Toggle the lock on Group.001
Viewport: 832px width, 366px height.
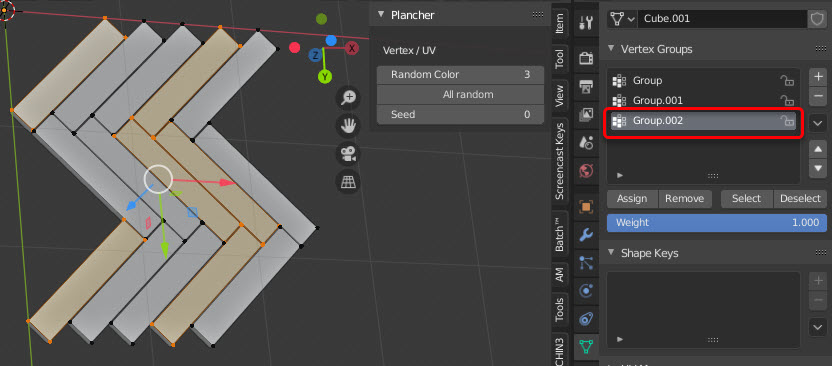[786, 101]
